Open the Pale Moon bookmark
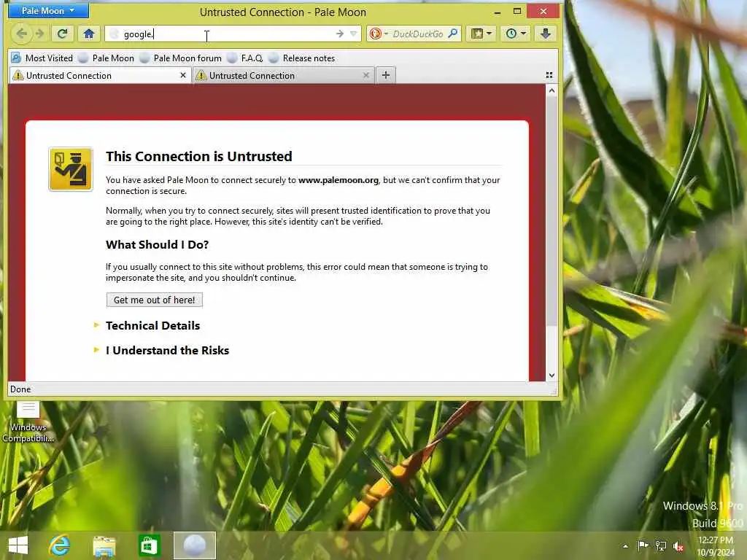The image size is (747, 560). click(107, 58)
